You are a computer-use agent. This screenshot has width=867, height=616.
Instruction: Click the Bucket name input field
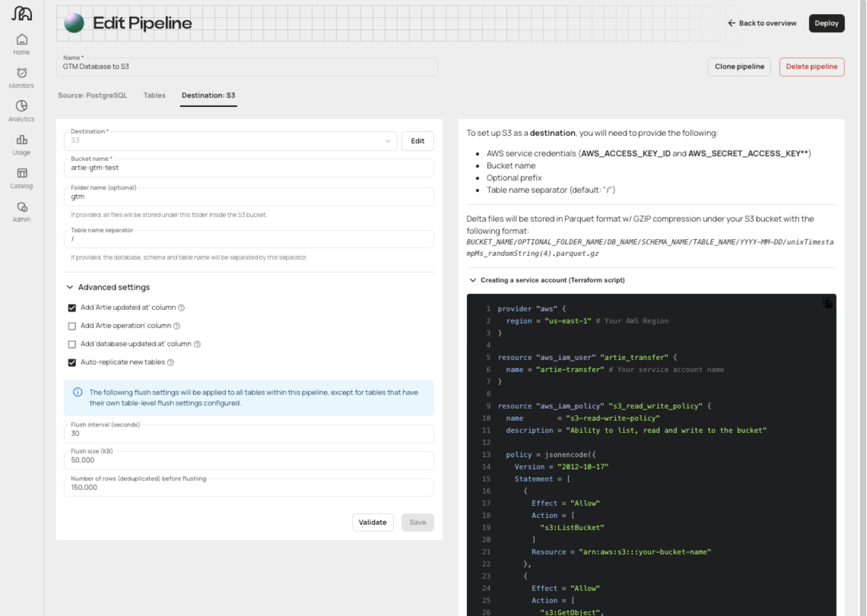249,168
